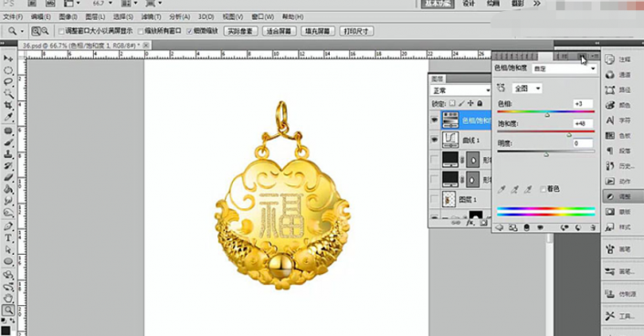
Task: Choose zoom-in mode in options bar
Action: click(36, 31)
